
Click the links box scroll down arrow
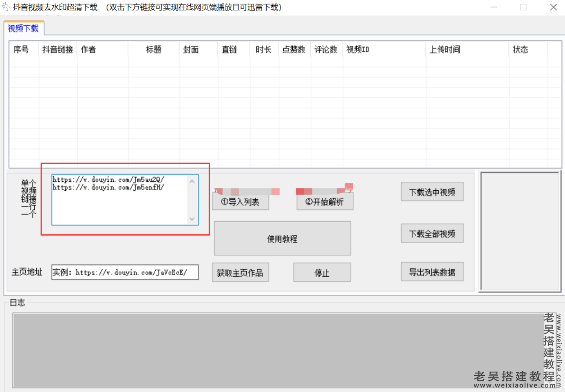click(192, 219)
